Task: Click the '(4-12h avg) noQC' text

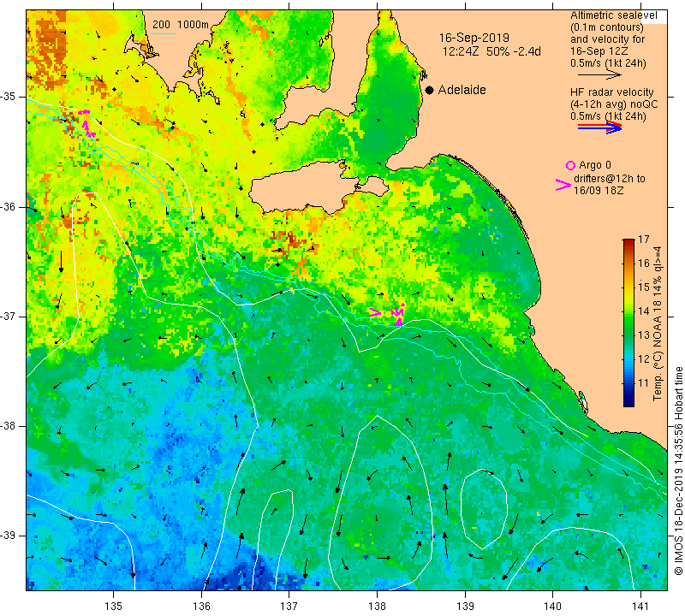Action: pyautogui.click(x=614, y=104)
